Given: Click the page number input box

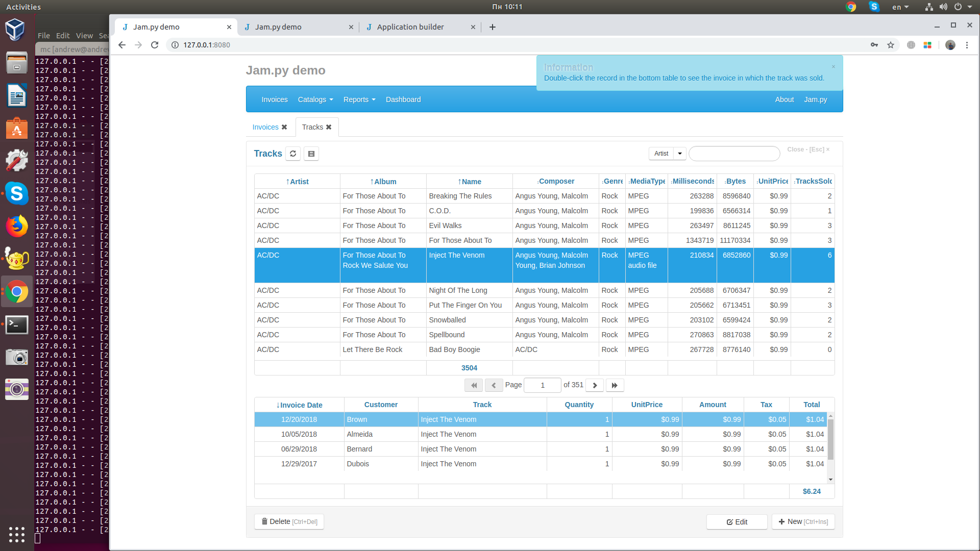Looking at the screenshot, I should 543,385.
